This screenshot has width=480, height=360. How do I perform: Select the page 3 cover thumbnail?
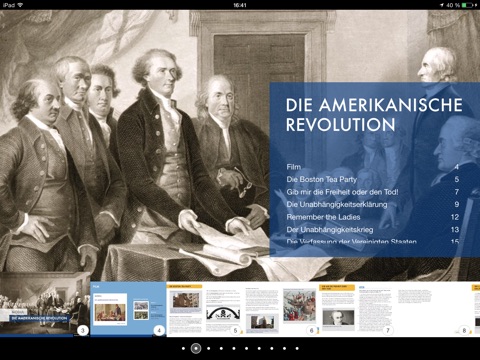coord(45,304)
